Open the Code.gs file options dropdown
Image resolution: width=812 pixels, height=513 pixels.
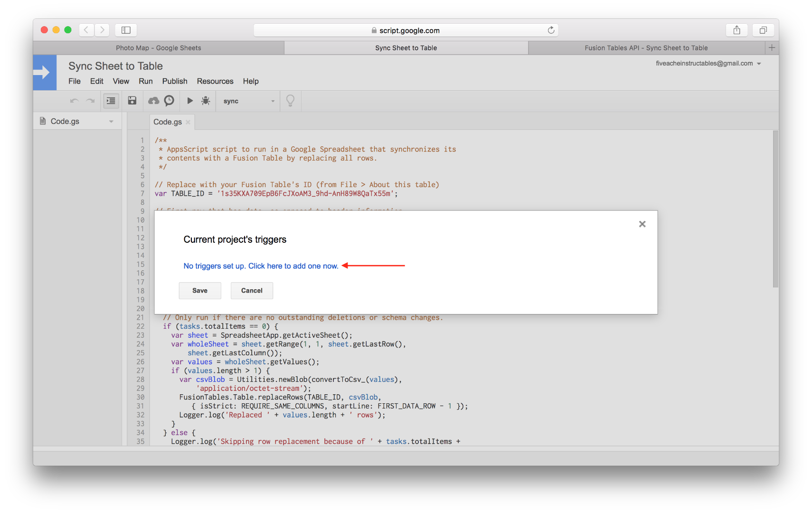coord(111,121)
